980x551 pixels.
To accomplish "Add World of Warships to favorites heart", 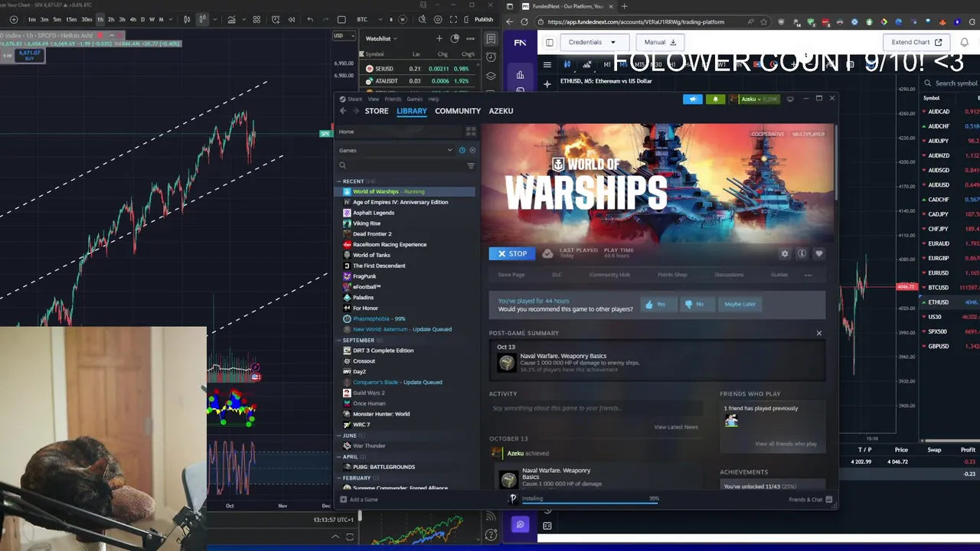I will click(x=818, y=253).
